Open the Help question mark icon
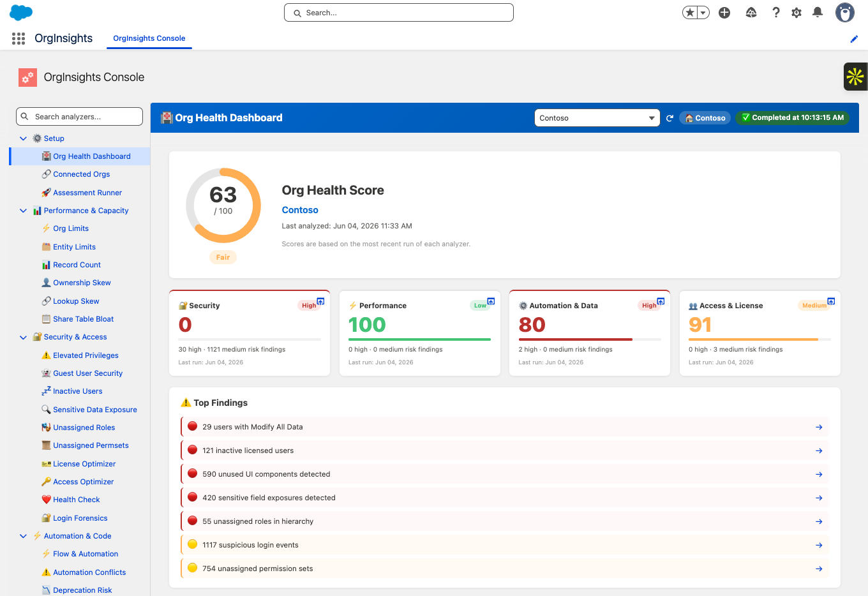The height and width of the screenshot is (596, 868). 776,13
